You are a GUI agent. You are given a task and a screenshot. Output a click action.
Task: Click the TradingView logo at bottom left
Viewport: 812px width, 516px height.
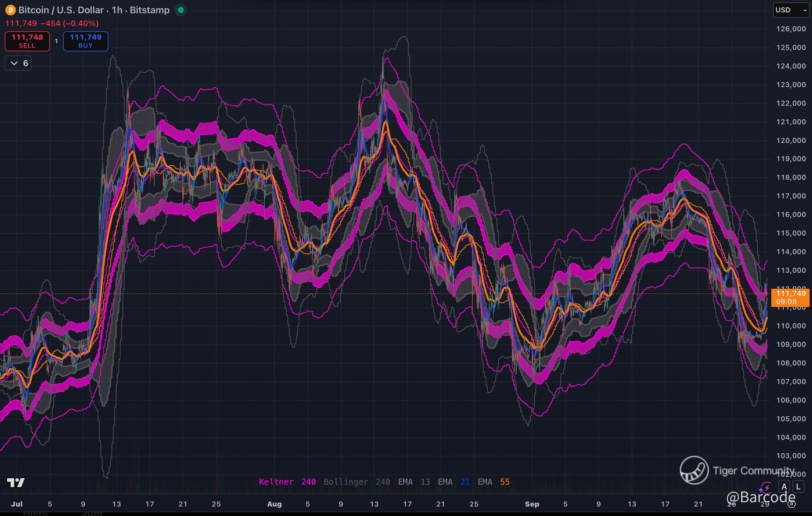click(16, 483)
